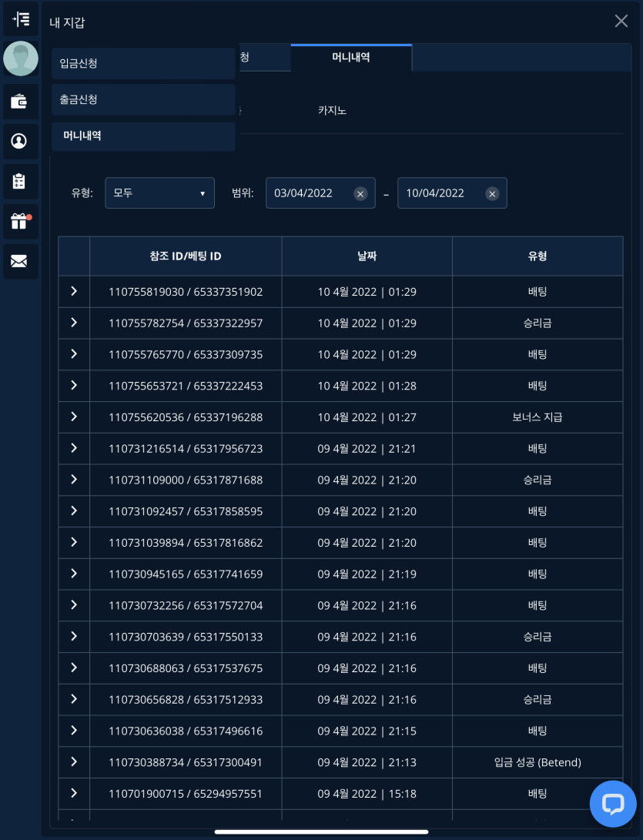The width and height of the screenshot is (643, 840).
Task: Expand row 110730732256 / 65317572704
Action: click(x=74, y=605)
